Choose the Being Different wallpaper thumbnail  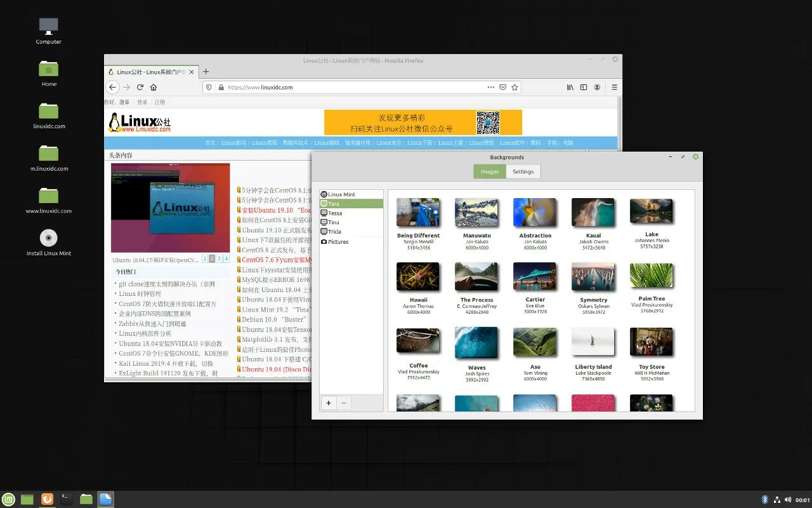coord(418,212)
